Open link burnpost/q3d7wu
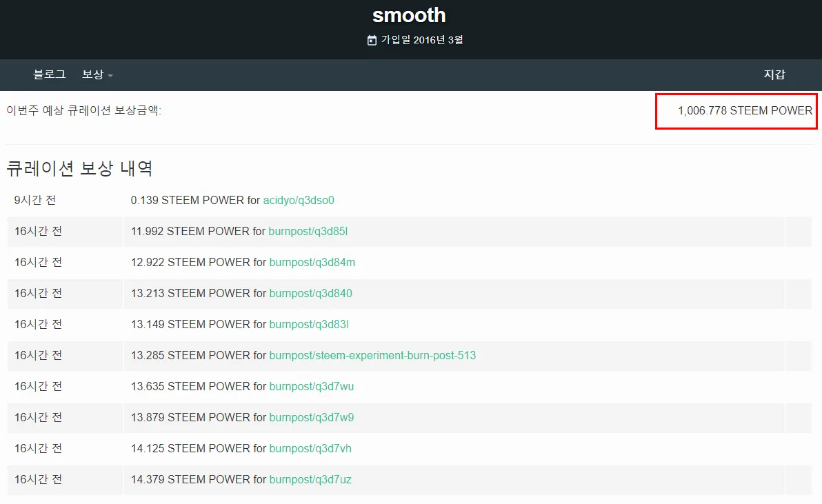The width and height of the screenshot is (822, 504). tap(312, 386)
